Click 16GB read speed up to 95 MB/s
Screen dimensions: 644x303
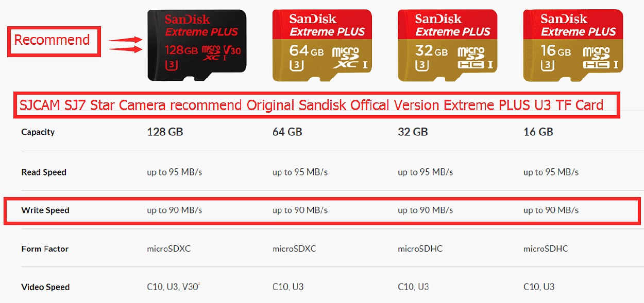click(x=551, y=172)
